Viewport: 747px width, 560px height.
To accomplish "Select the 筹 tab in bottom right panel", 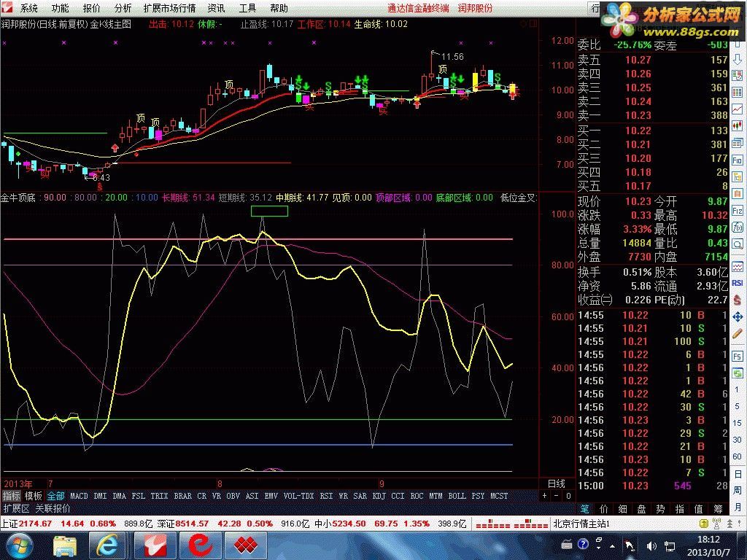I will tap(718, 508).
